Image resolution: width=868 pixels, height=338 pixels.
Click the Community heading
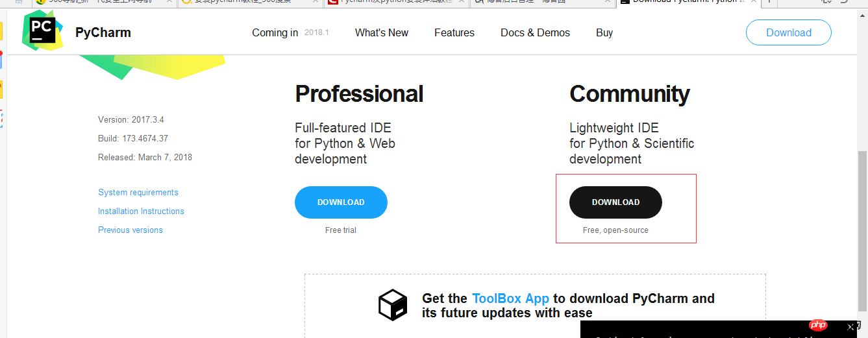[x=629, y=94]
